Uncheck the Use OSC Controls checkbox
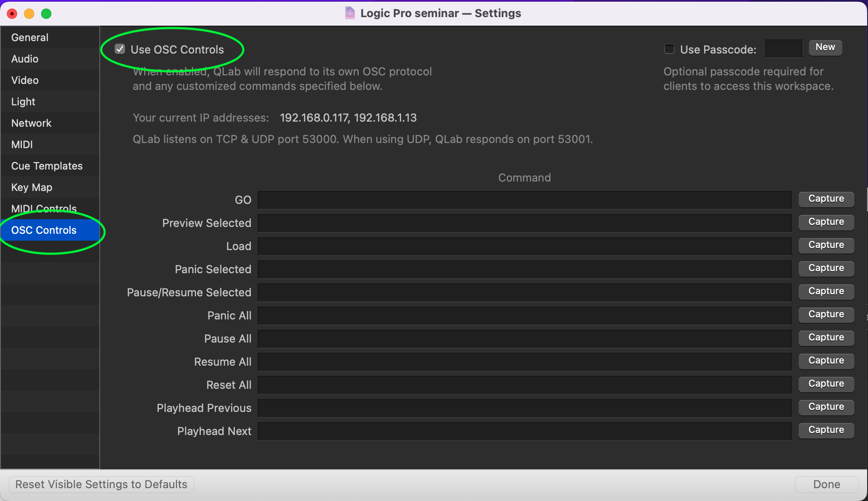Screen dimensions: 868x501 click(120, 49)
